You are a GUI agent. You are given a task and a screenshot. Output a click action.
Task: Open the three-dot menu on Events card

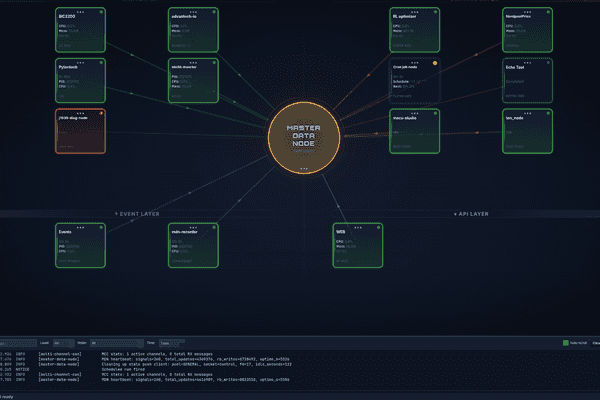tap(80, 227)
